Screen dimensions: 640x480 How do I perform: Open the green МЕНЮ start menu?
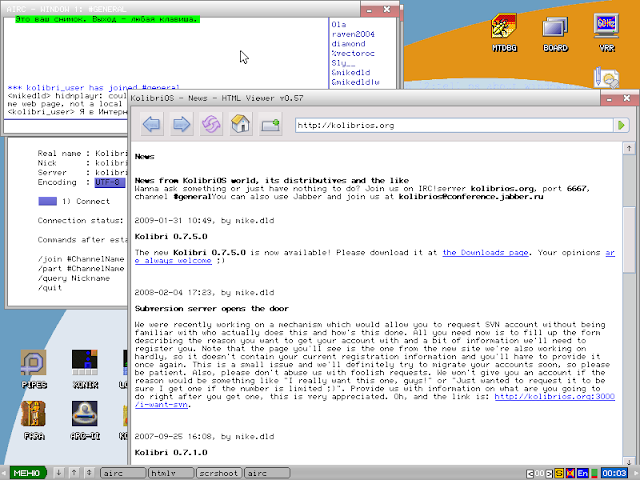(x=27, y=473)
